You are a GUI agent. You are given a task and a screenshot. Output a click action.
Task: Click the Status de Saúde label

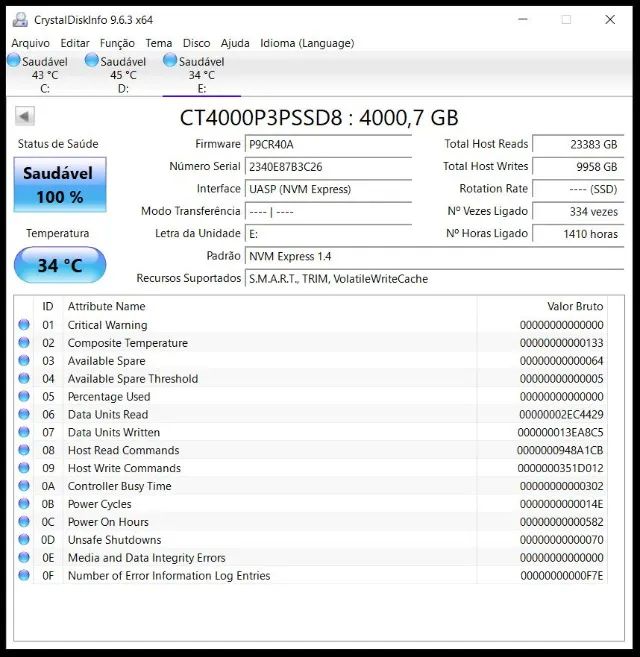tap(58, 144)
